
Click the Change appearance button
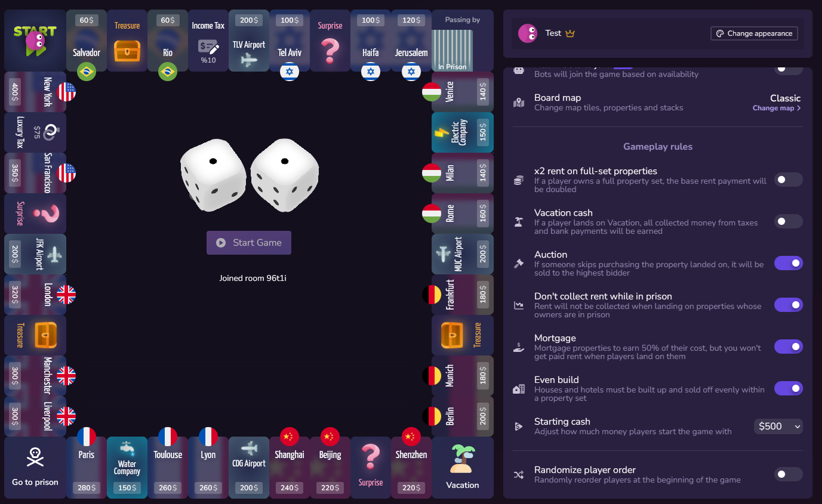754,33
